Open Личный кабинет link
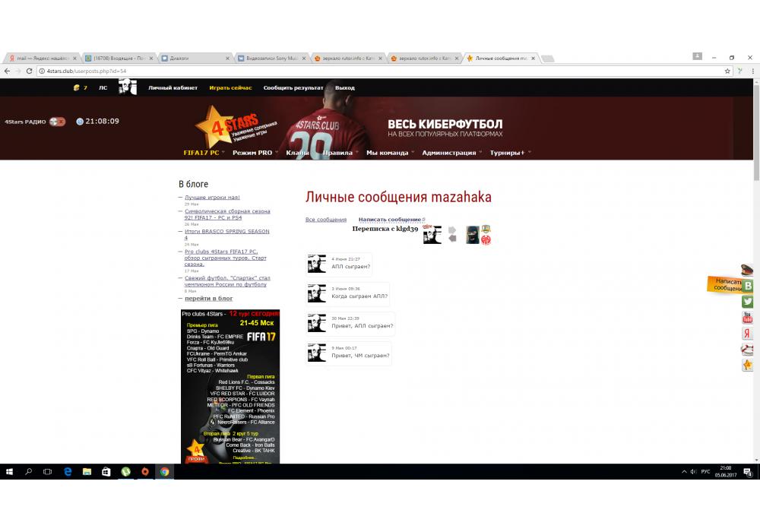 tap(173, 88)
